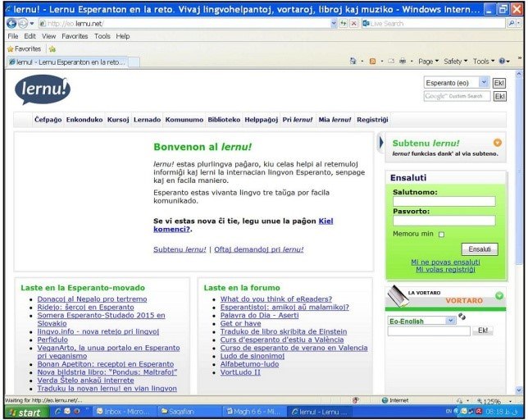
Task: Click the Live Search magnifier icon
Action: [512, 23]
